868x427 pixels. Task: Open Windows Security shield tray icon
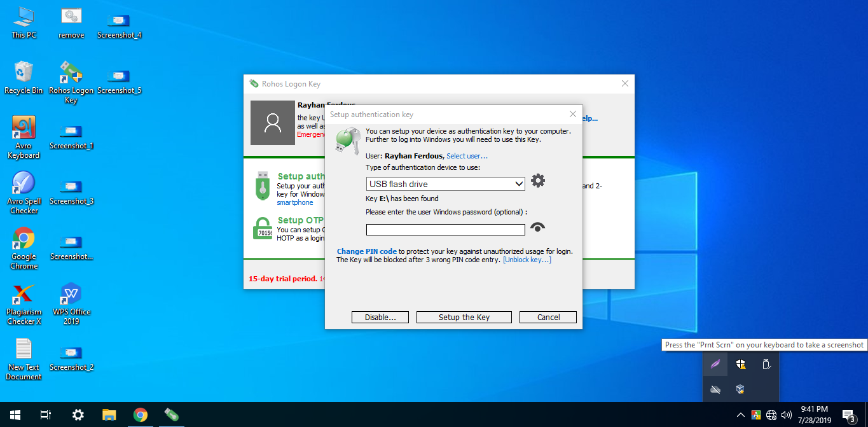click(741, 365)
